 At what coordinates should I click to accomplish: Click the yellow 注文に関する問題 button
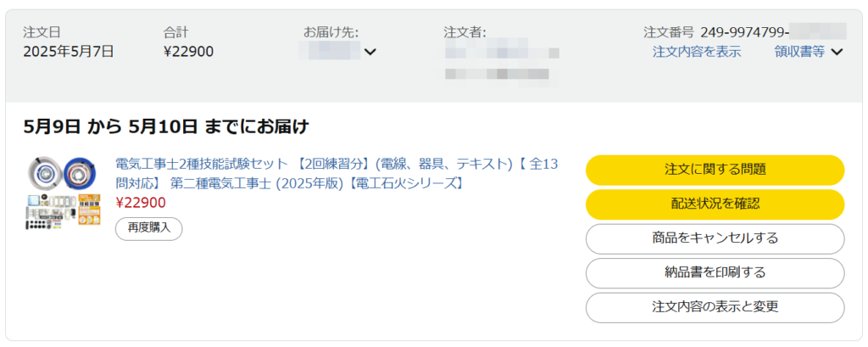[x=715, y=170]
